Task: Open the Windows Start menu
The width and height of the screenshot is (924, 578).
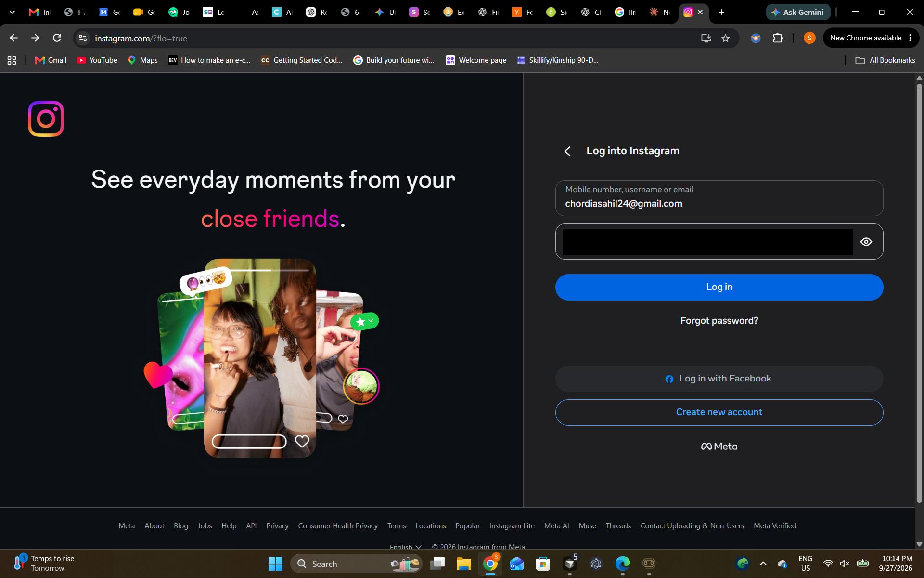Action: [275, 564]
